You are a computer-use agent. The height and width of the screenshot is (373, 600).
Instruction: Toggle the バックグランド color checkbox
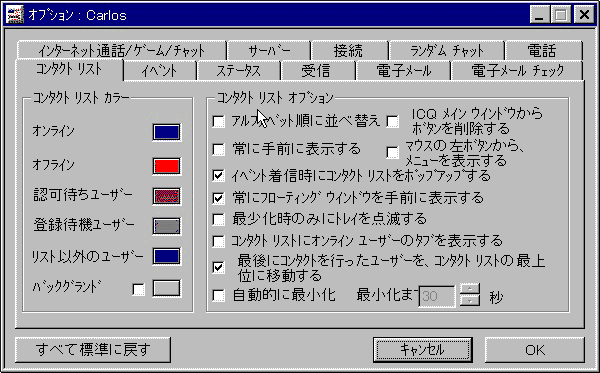tap(138, 289)
